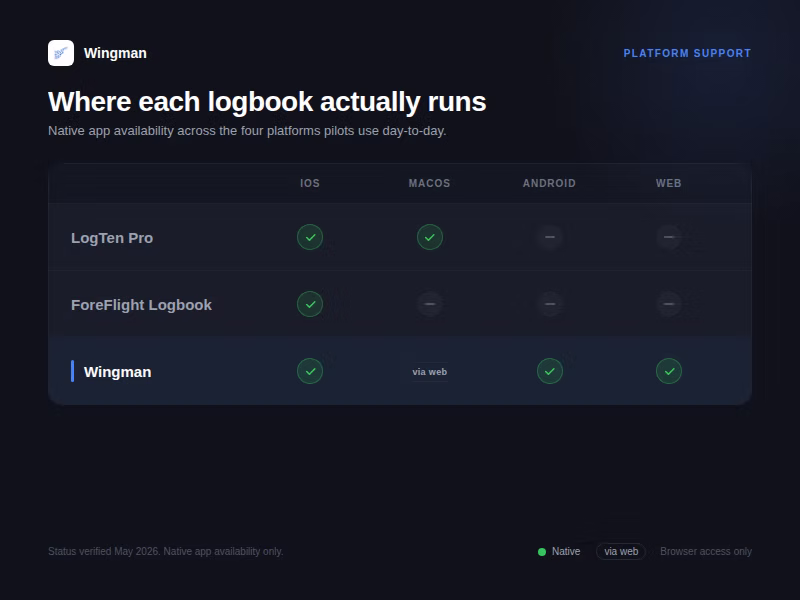Click Wingman row's Android checkmark icon

click(549, 371)
